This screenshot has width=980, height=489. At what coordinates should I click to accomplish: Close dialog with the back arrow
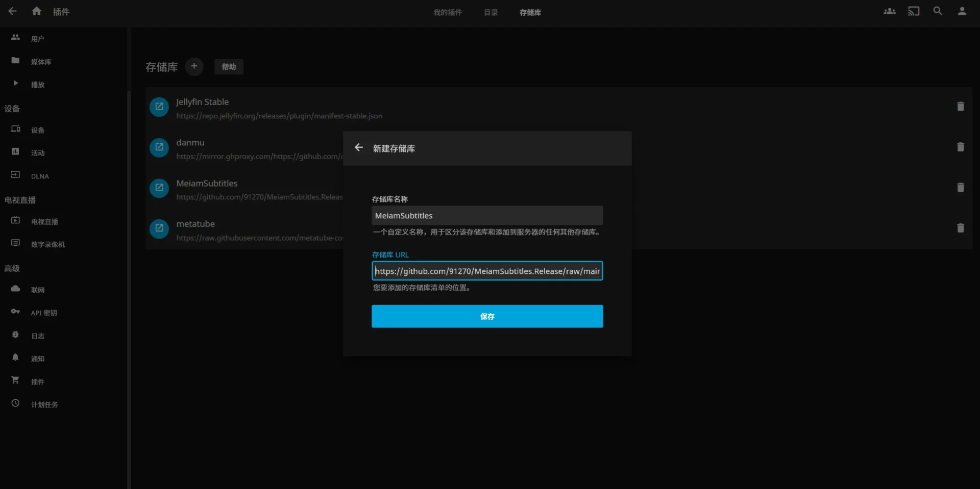tap(359, 148)
